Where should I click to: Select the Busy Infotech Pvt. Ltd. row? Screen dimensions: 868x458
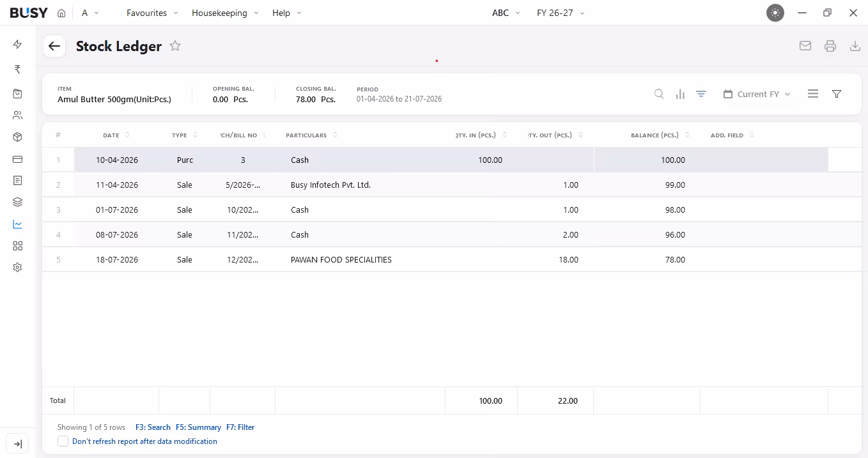click(451, 185)
